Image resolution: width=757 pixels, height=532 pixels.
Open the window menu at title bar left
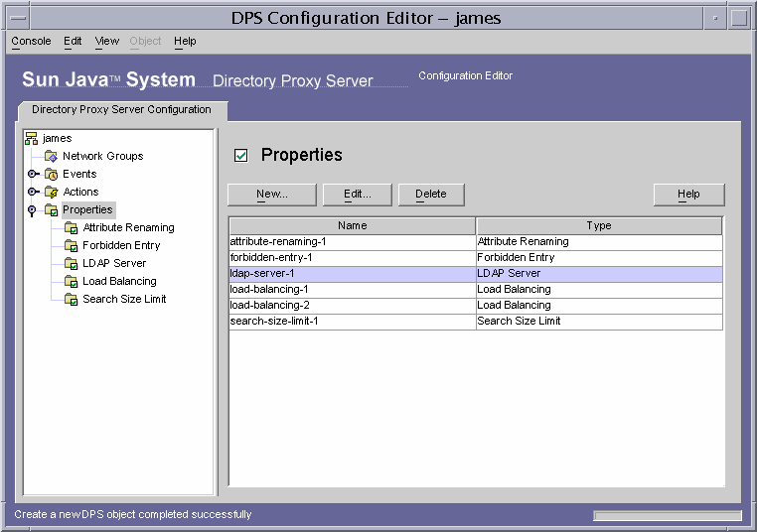pyautogui.click(x=18, y=18)
